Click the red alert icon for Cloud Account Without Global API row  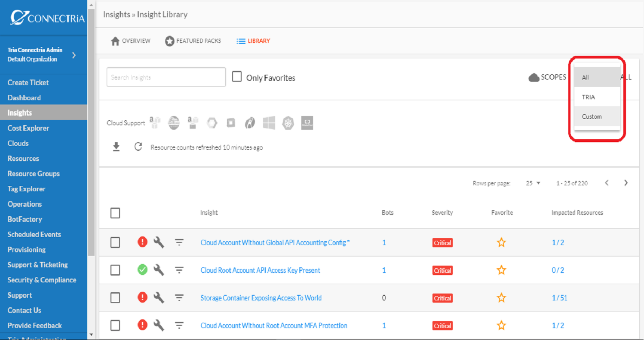click(142, 242)
